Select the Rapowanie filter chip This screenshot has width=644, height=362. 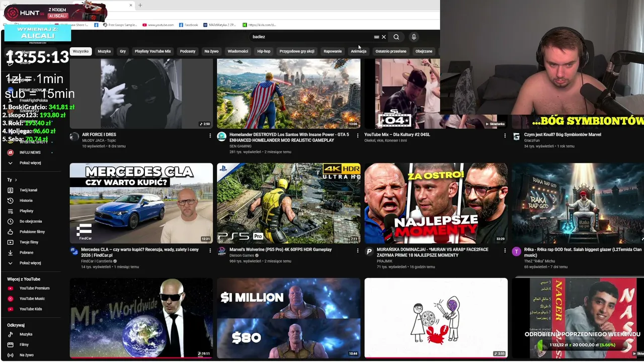[333, 51]
